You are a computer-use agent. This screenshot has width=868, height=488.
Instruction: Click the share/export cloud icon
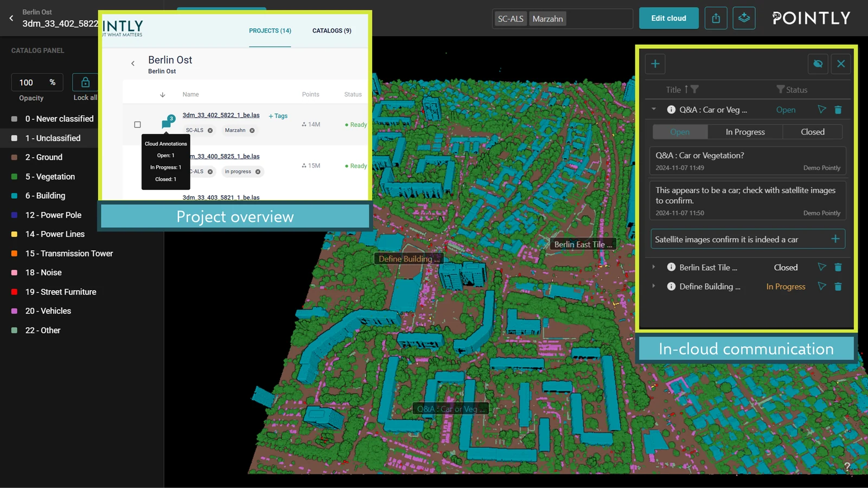click(716, 18)
